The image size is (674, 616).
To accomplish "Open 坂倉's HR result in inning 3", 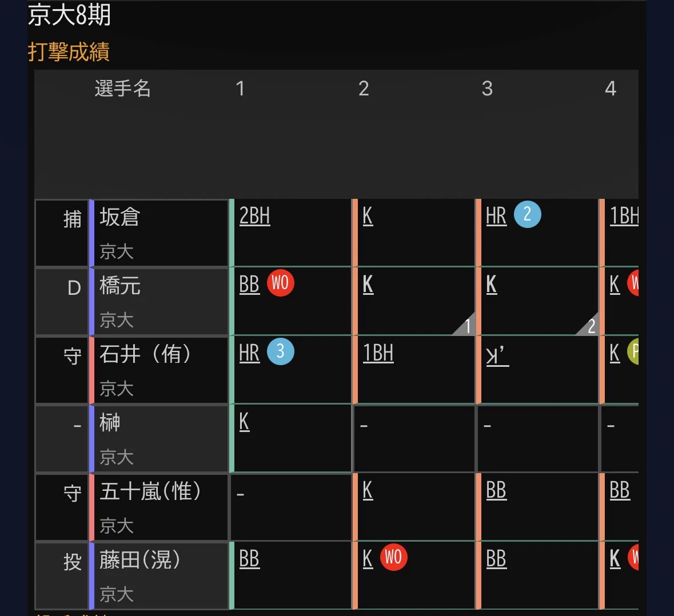I will pyautogui.click(x=496, y=215).
